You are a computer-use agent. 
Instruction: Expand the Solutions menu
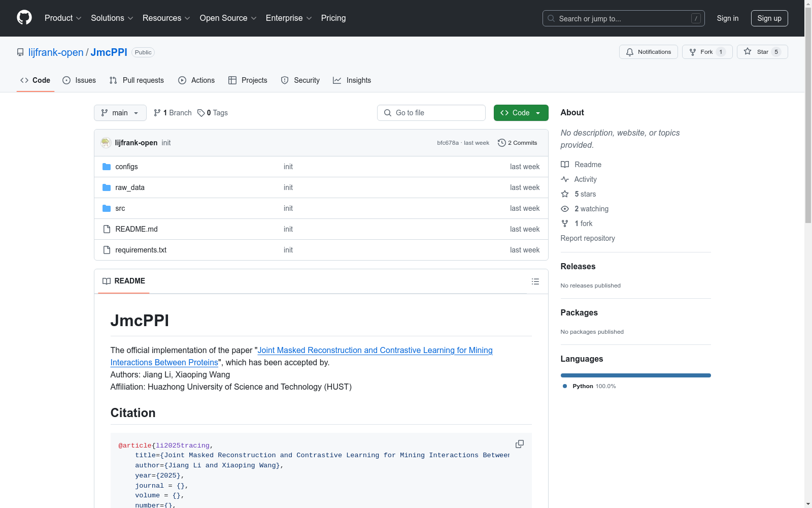point(112,18)
